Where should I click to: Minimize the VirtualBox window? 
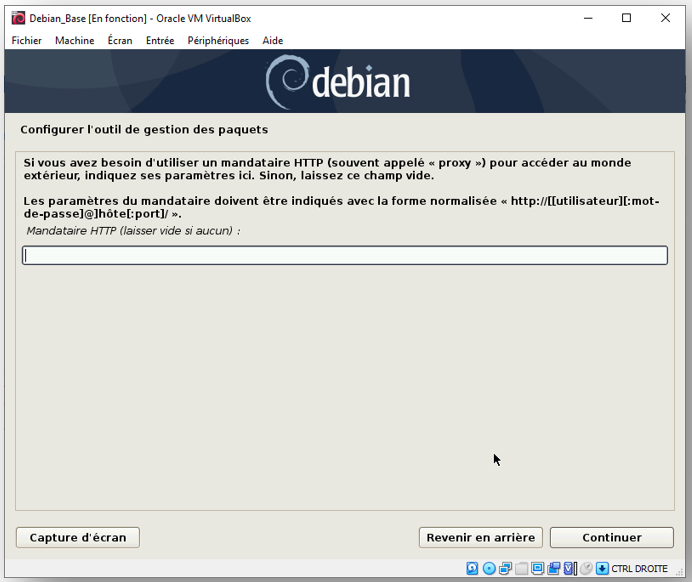point(588,18)
